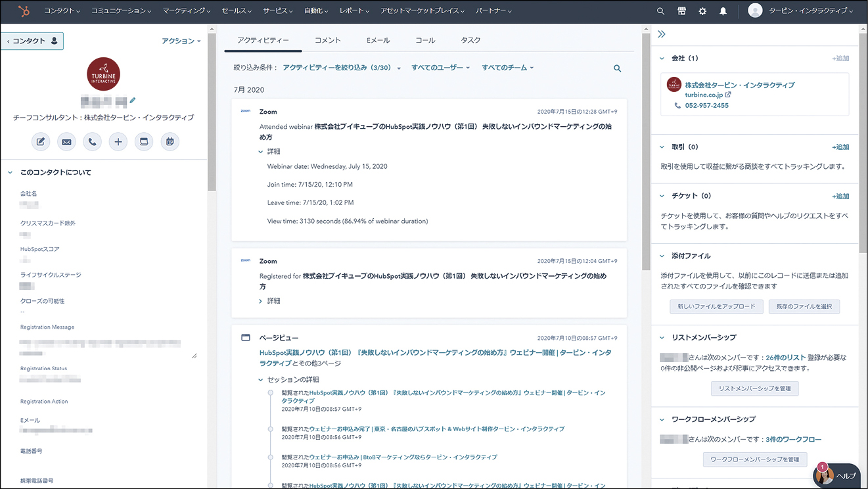Open the すべてのユーザー dropdown
Image resolution: width=868 pixels, height=489 pixels.
[440, 68]
